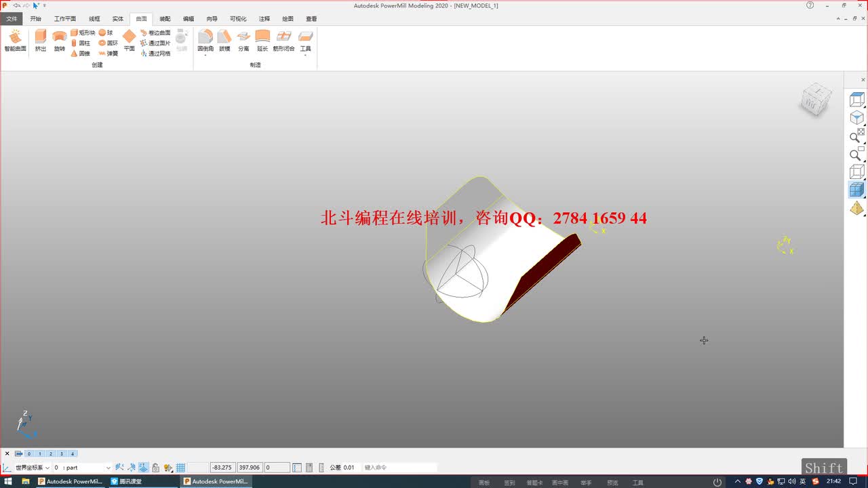Create a 球 sphere primitive

point(106,33)
